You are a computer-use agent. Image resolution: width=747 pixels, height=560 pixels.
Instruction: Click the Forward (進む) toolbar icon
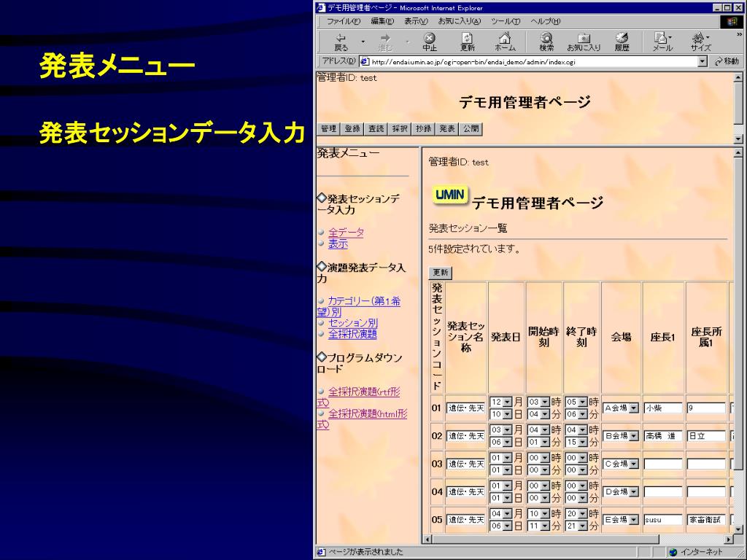pyautogui.click(x=385, y=42)
